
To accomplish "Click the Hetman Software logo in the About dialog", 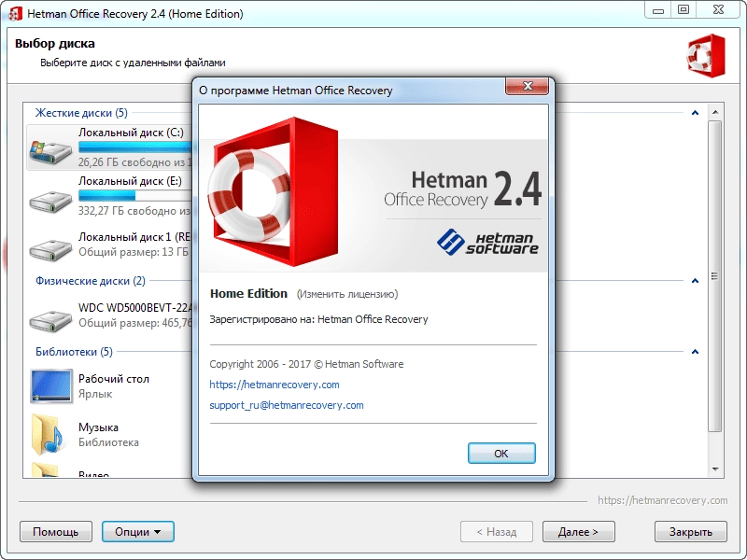I will pyautogui.click(x=486, y=243).
